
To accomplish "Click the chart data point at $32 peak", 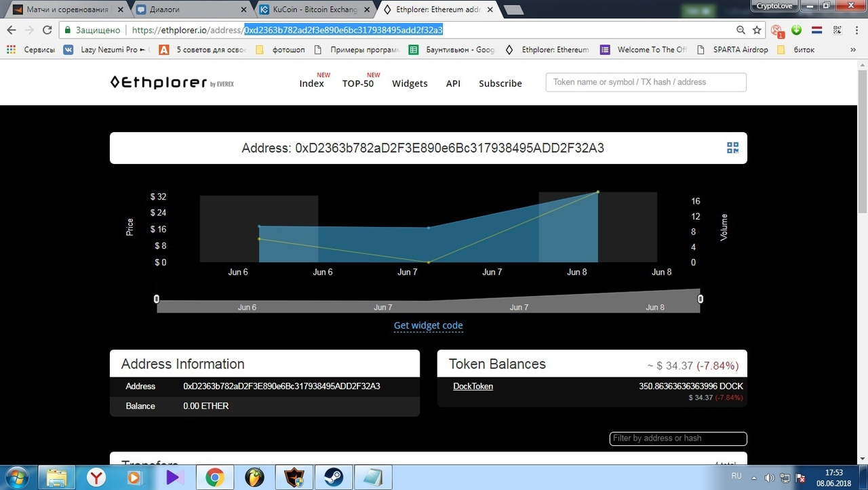I will (x=598, y=192).
